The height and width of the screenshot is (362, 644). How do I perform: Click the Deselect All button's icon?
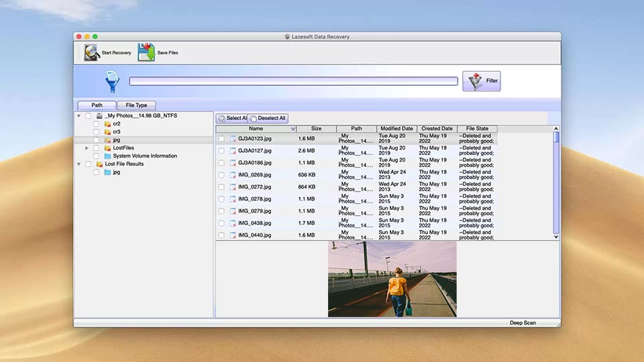(253, 118)
